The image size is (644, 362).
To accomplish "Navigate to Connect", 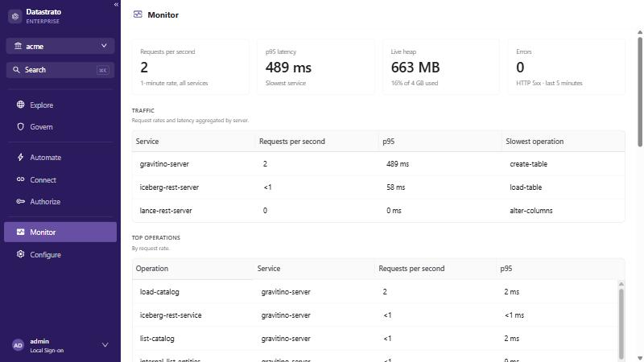I will pyautogui.click(x=60, y=179).
